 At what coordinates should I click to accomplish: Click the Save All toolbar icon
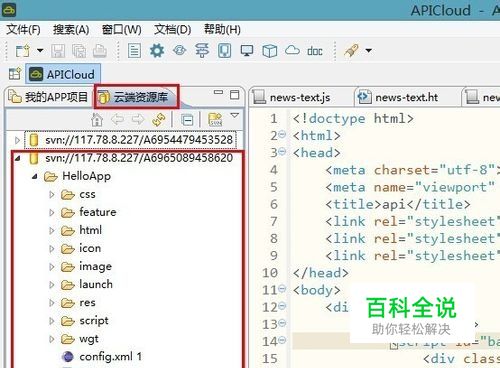click(79, 51)
